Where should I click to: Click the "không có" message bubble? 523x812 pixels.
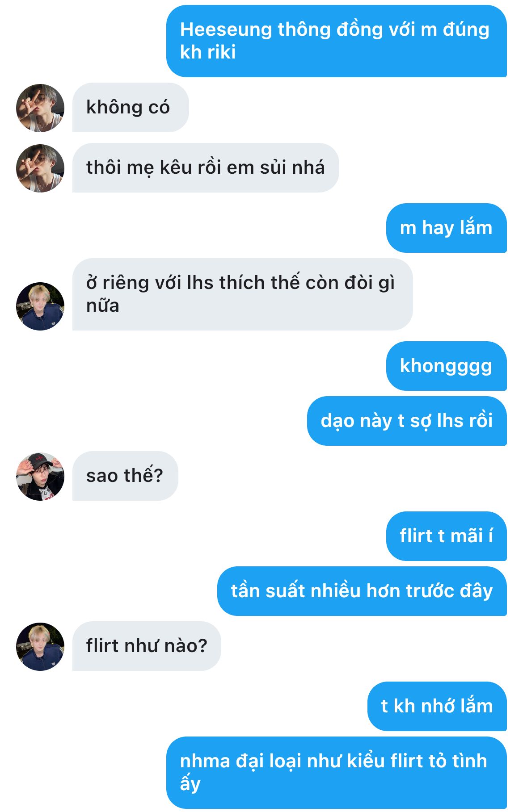click(x=130, y=108)
